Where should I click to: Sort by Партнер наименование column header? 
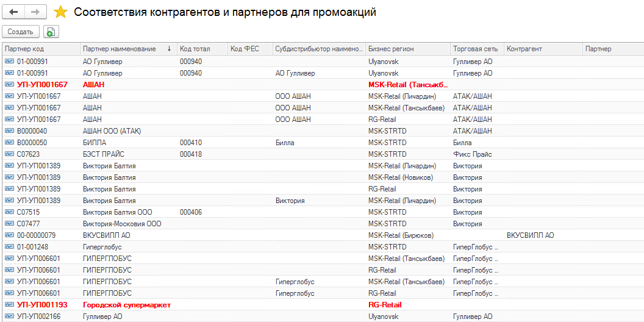(x=119, y=49)
